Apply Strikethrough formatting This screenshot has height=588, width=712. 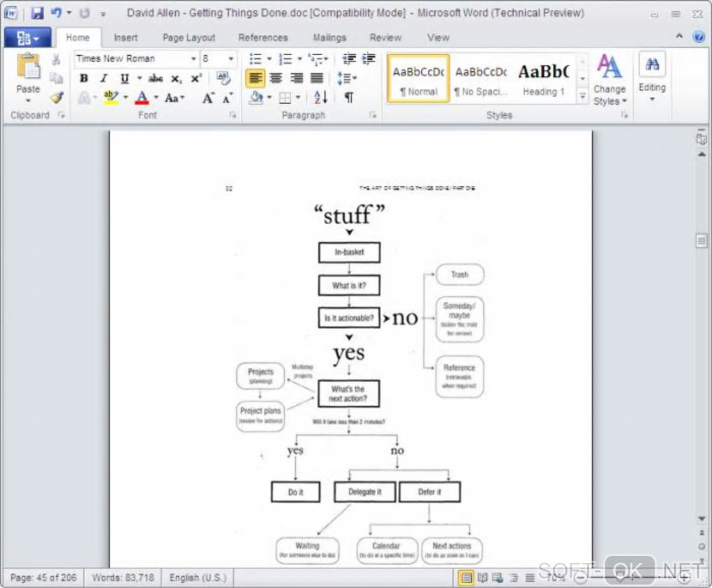coord(155,78)
